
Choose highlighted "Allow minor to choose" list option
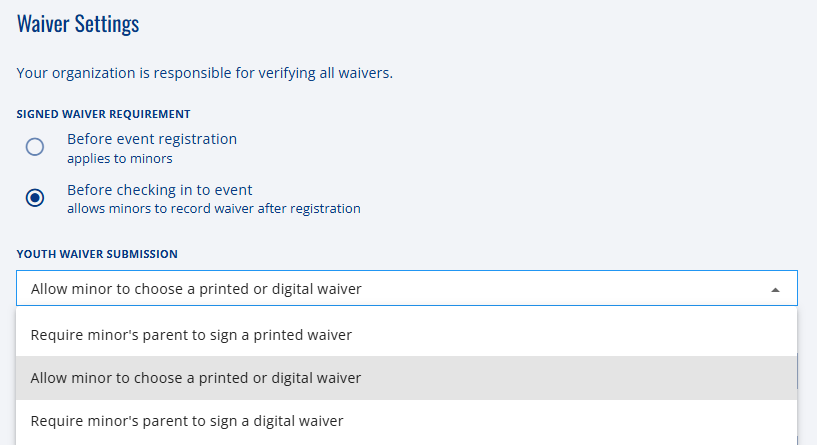406,378
